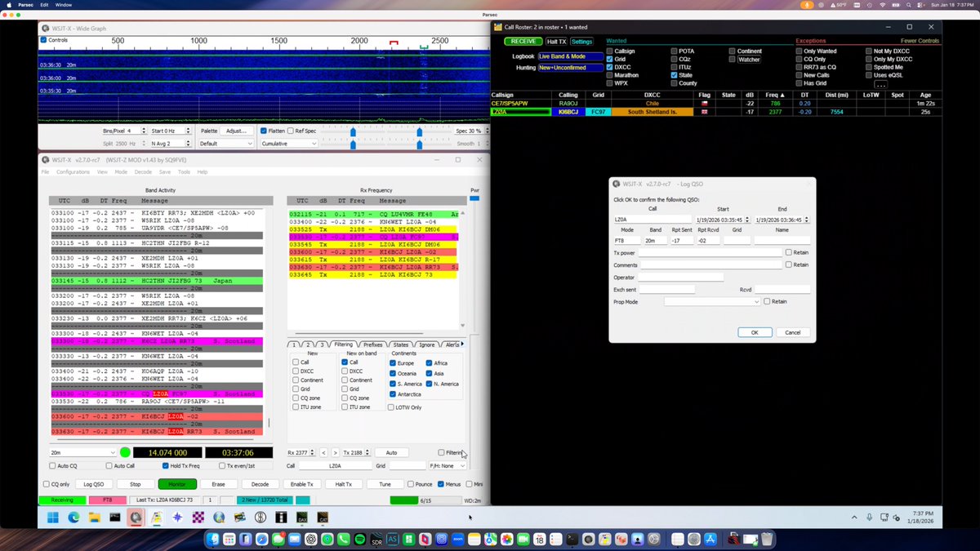Open the F/H: None dropdown

click(x=448, y=465)
